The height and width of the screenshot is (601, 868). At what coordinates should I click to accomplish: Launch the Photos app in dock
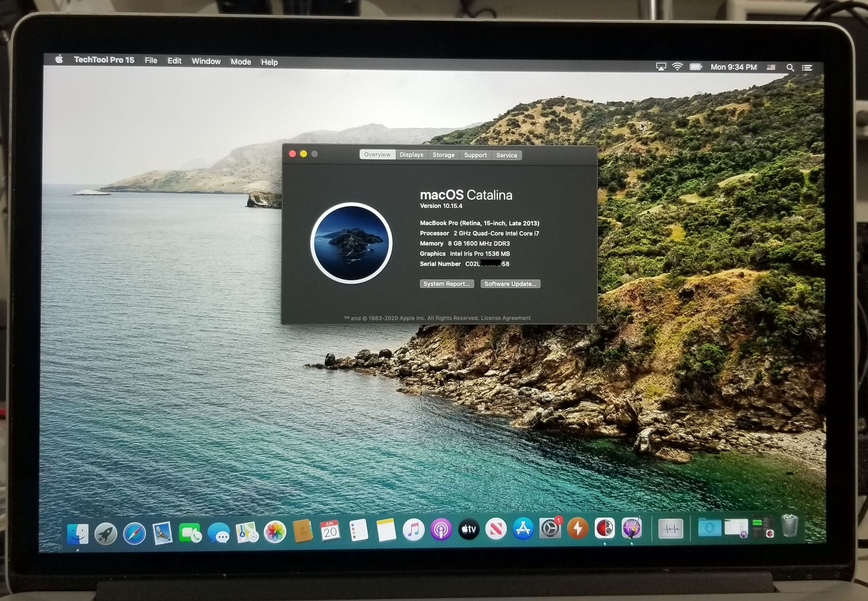[275, 532]
